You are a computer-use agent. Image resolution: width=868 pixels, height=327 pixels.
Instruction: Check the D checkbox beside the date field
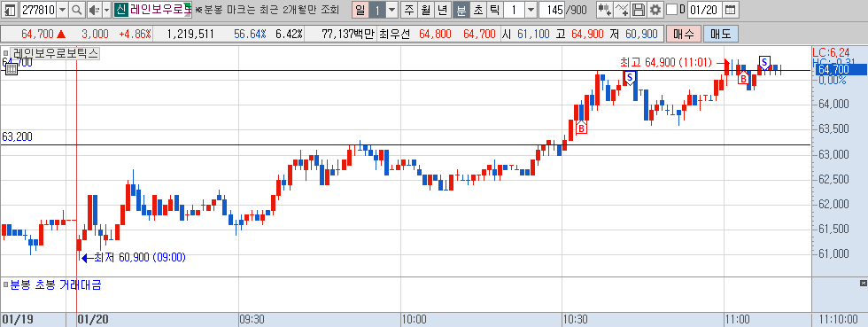(671, 10)
